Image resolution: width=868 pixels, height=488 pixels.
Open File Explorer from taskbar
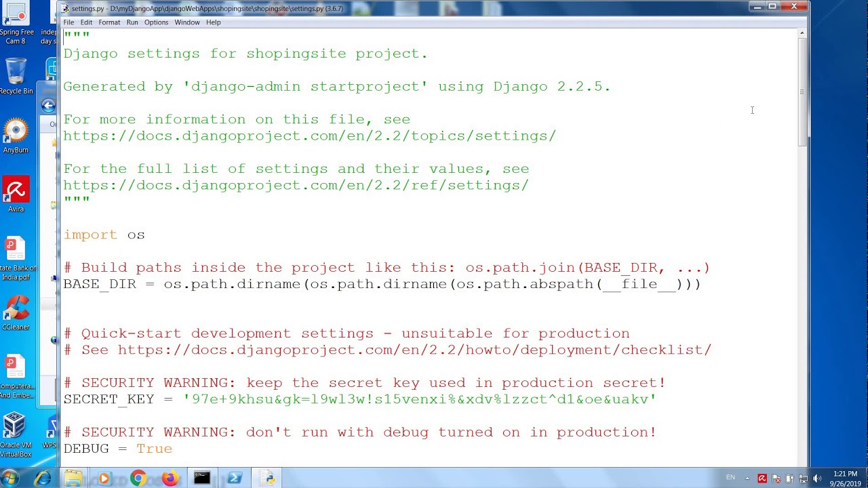point(73,479)
